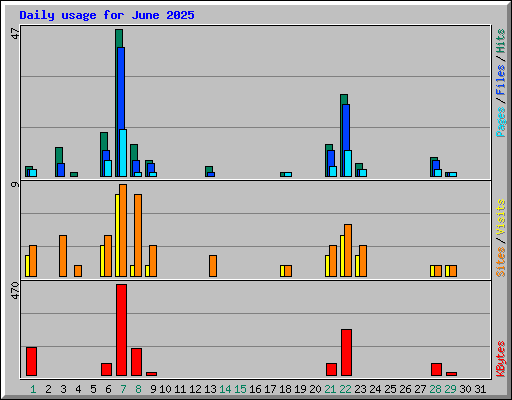Viewport: 512px width, 400px height.
Task: Click the '9' scale value of the Sites/Visits chart
Action: tap(15, 184)
